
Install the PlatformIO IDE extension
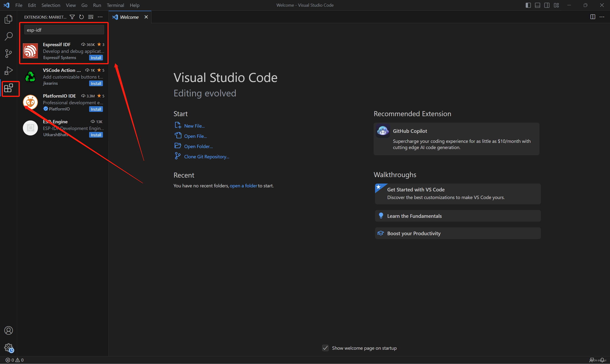tap(96, 110)
